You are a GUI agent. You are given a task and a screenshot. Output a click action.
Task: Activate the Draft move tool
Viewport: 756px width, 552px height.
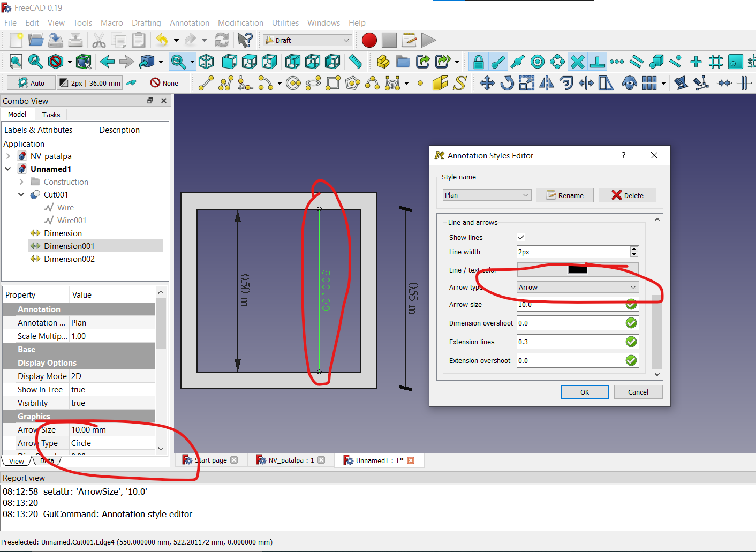(x=487, y=83)
